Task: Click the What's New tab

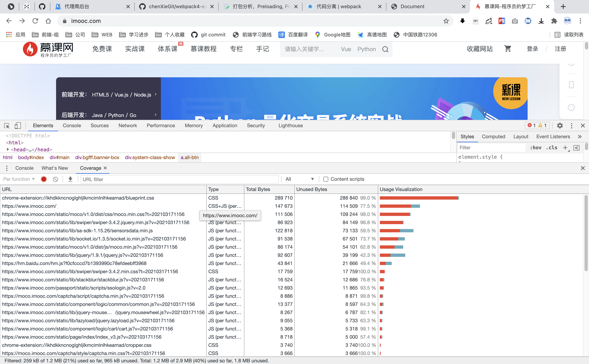Action: click(55, 168)
